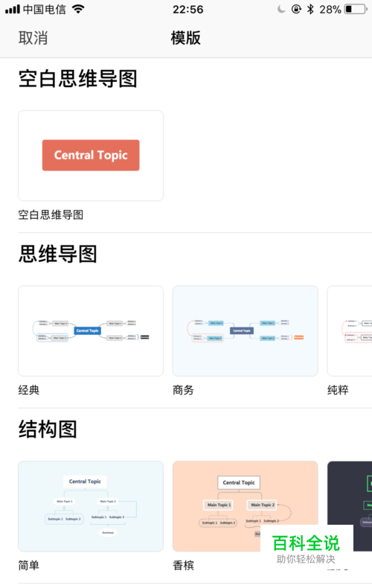Image resolution: width=372 pixels, height=588 pixels.
Task: Tap the 空白思维导图 caption under the thumbnail
Action: (51, 215)
